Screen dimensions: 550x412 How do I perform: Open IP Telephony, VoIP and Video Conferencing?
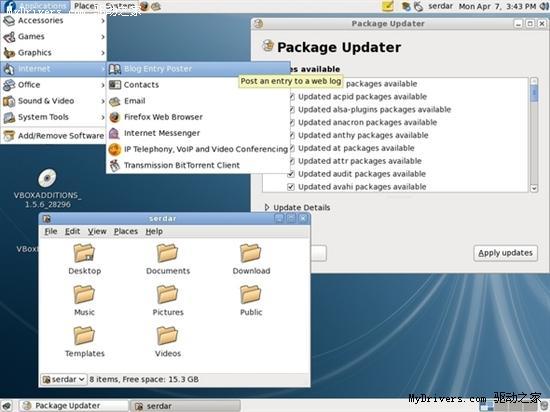tap(198, 149)
